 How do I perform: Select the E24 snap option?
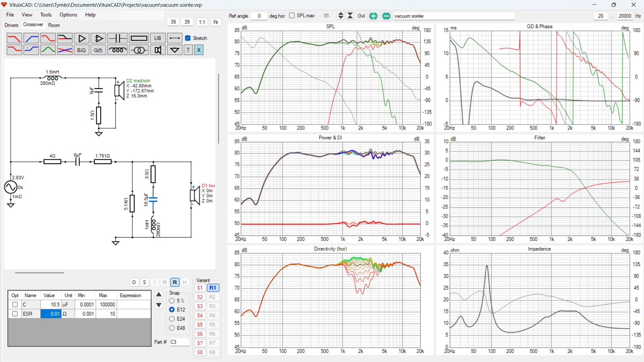[172, 319]
